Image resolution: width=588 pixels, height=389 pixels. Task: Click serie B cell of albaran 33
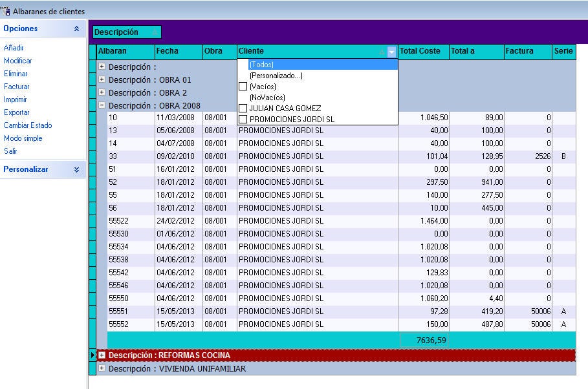pyautogui.click(x=563, y=156)
